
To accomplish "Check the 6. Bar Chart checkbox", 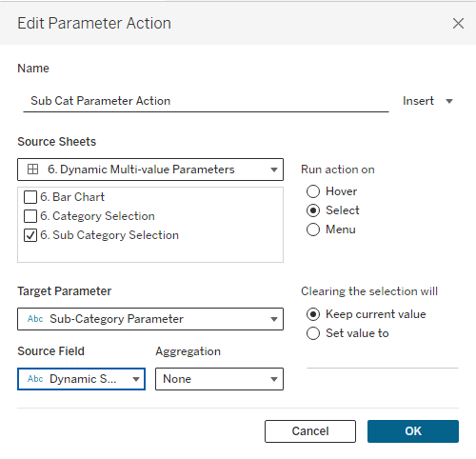I will (30, 197).
